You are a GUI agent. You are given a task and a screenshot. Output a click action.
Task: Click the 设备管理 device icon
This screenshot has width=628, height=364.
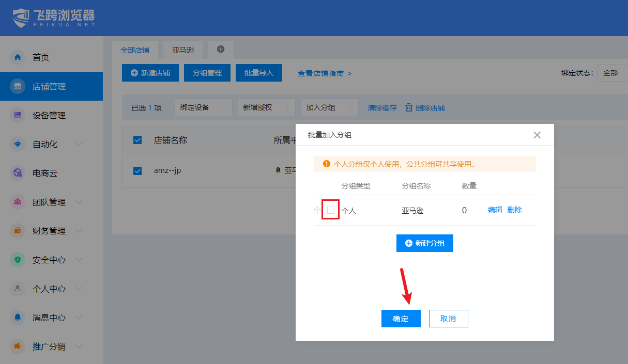[x=18, y=115]
